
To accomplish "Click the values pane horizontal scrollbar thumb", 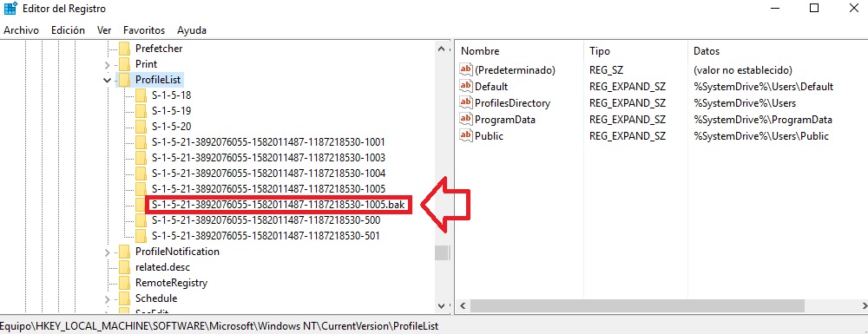I will pyautogui.click(x=637, y=305).
